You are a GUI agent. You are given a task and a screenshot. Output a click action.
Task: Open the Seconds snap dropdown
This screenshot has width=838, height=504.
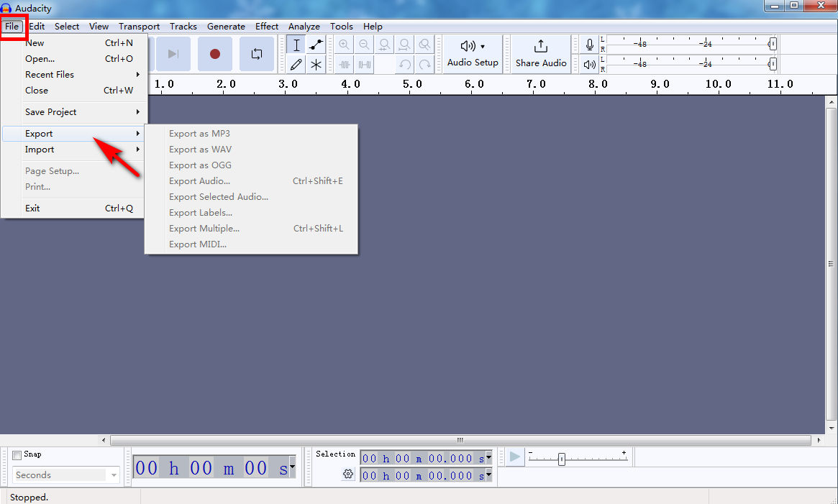[65, 475]
